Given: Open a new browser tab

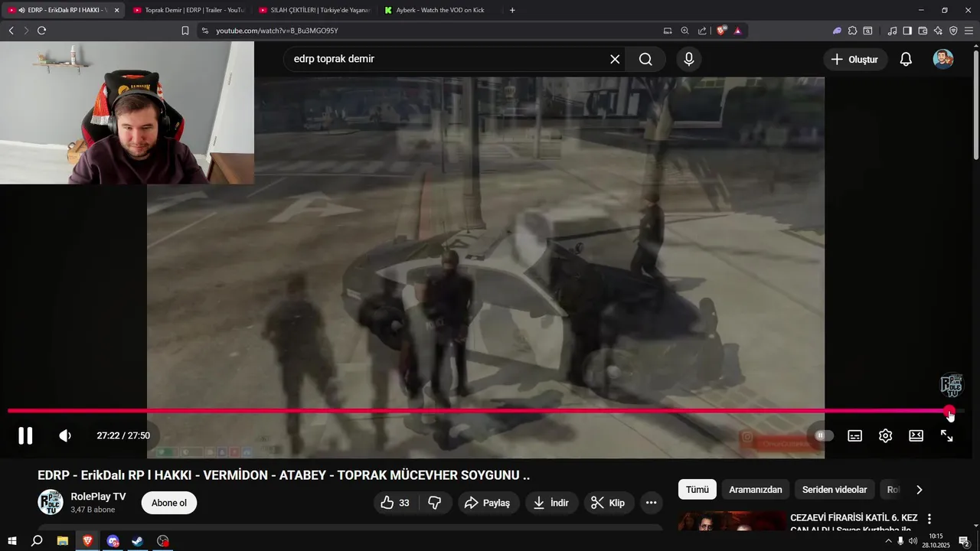Looking at the screenshot, I should click(512, 10).
